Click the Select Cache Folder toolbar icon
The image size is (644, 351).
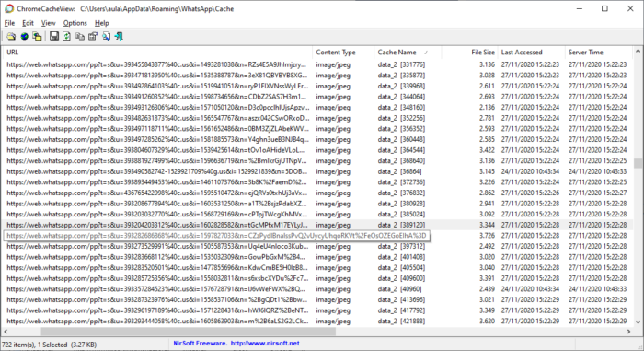11,37
